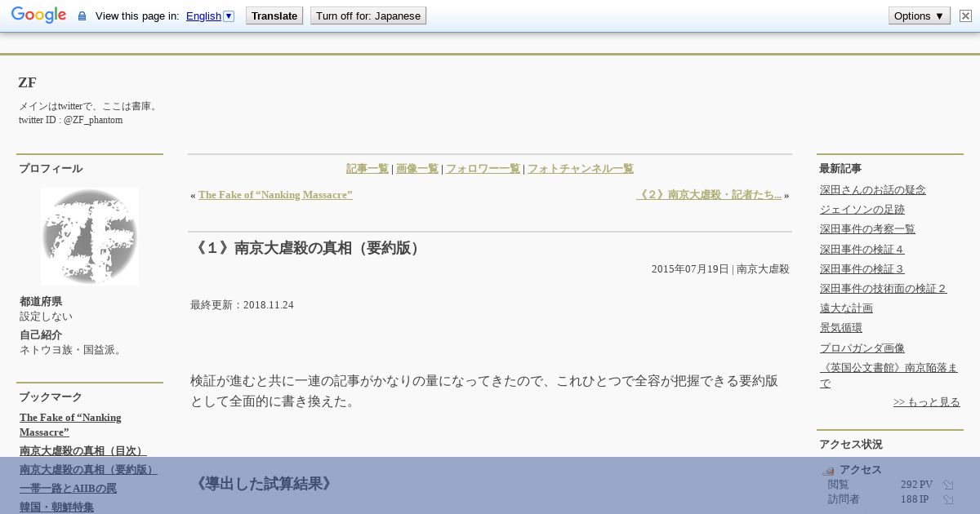Go to next article 《２》南京大虐殺・記者たち
This screenshot has height=514, width=980.
[709, 195]
